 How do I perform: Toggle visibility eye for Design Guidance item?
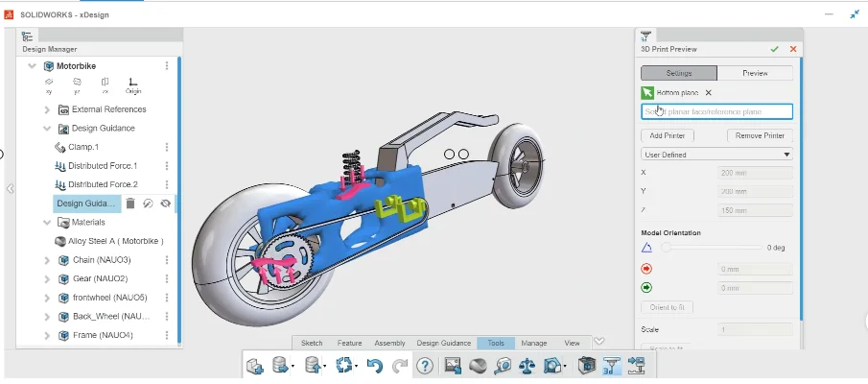(x=165, y=204)
